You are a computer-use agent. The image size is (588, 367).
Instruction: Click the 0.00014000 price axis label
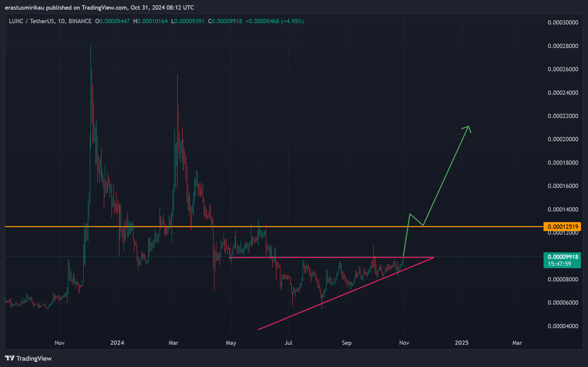tap(563, 210)
